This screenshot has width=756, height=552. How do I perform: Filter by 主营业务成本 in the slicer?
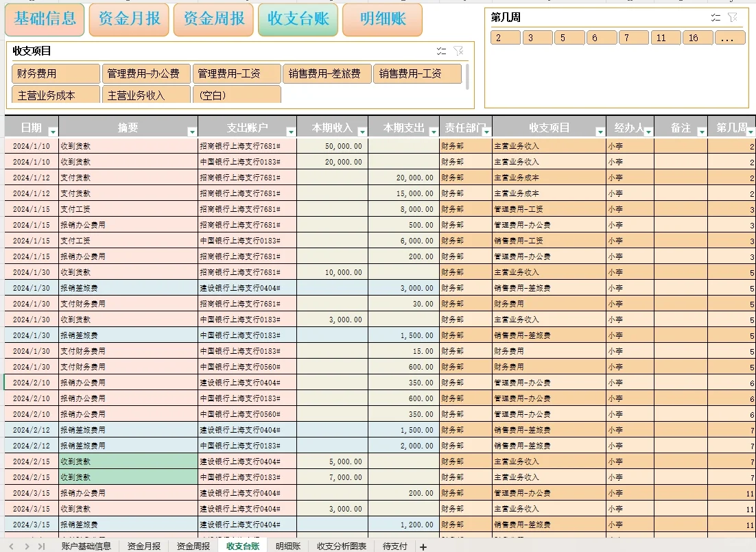point(56,95)
